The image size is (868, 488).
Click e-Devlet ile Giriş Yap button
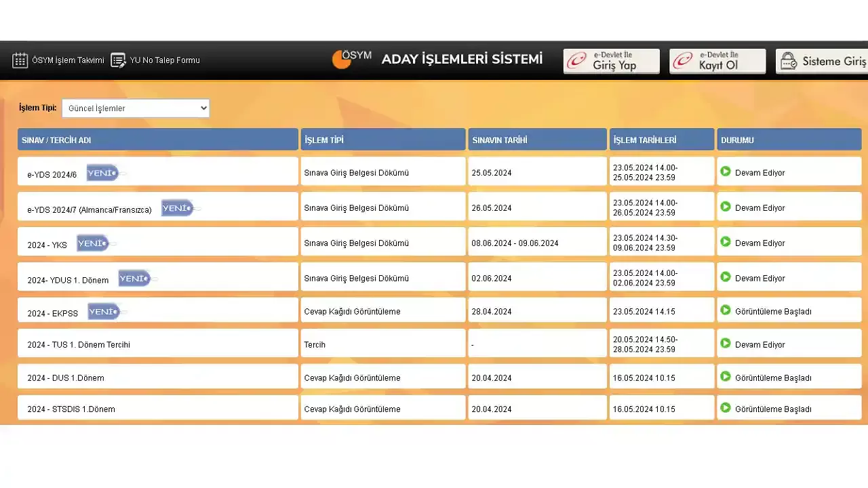click(612, 61)
